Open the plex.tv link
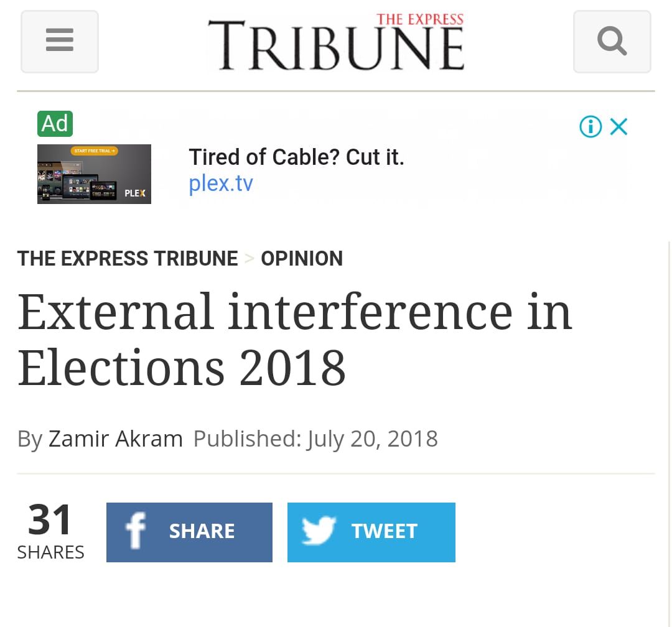 (x=221, y=183)
